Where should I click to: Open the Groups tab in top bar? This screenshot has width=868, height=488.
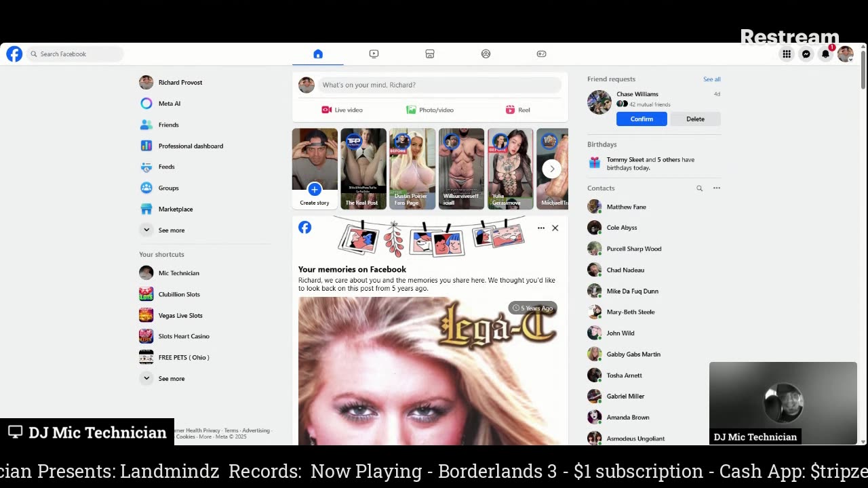pos(486,54)
